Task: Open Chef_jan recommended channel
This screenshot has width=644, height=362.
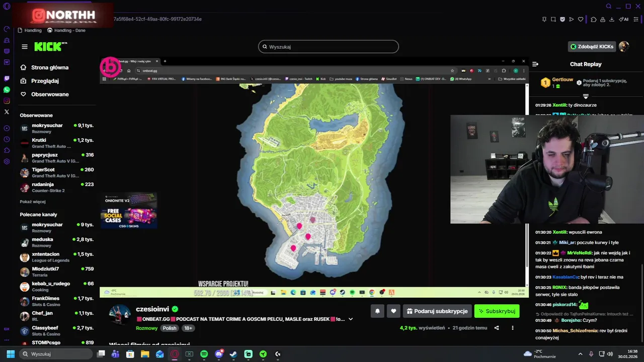Action: pyautogui.click(x=56, y=316)
